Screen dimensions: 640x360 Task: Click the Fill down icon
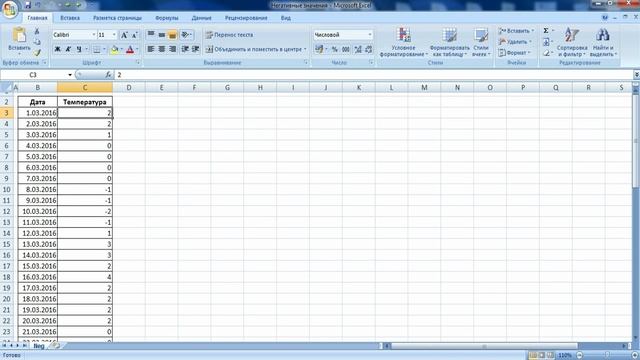(x=546, y=42)
